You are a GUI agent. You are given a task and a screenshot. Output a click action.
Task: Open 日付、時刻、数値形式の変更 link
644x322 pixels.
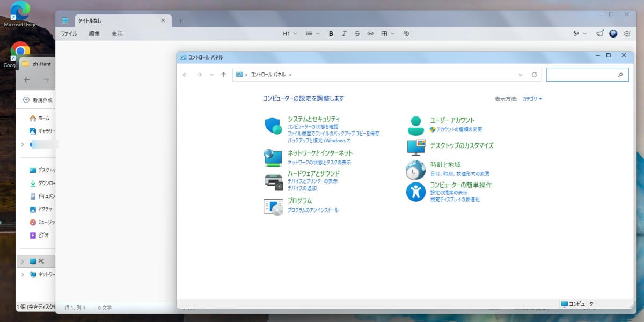coord(459,173)
